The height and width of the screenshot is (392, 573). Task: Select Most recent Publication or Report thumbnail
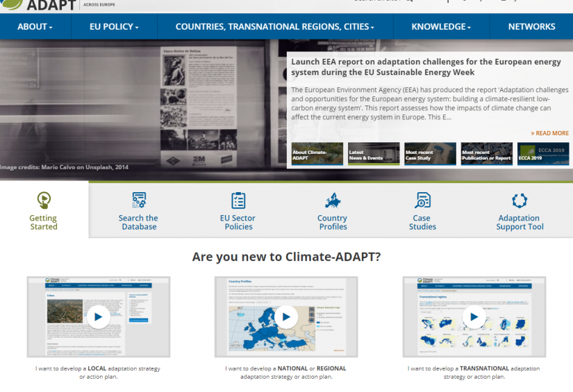[x=487, y=153]
